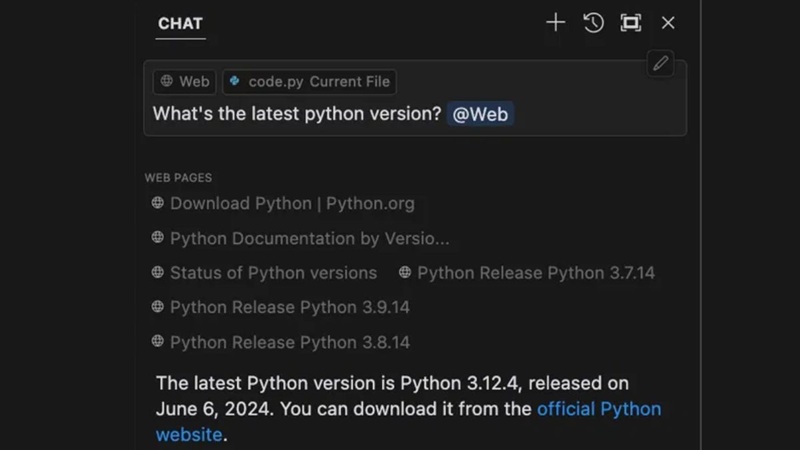Viewport: 800px width, 450px height.
Task: Click the code.py Current File pill
Action: tap(309, 81)
